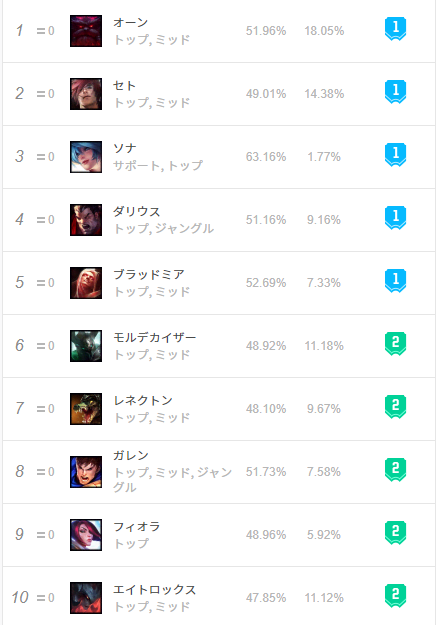Click the tier 1 badge for ブラッドミア
This screenshot has width=436, height=625.
395,281
